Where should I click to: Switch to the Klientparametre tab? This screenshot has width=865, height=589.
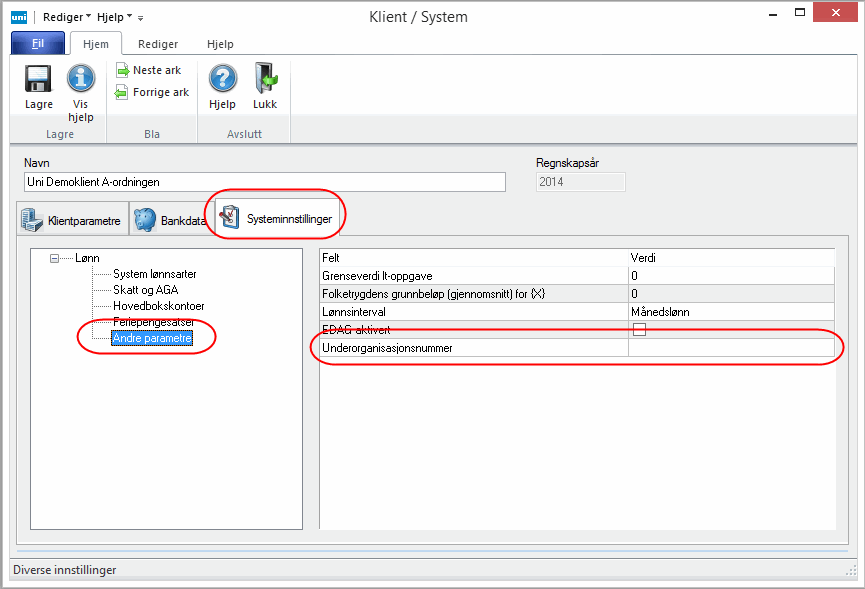(x=72, y=220)
